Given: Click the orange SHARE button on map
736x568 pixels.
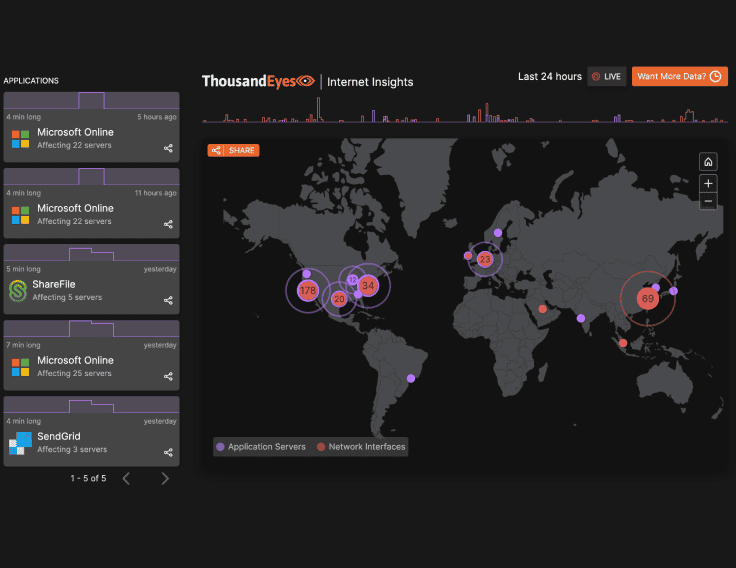Looking at the screenshot, I should pos(233,150).
